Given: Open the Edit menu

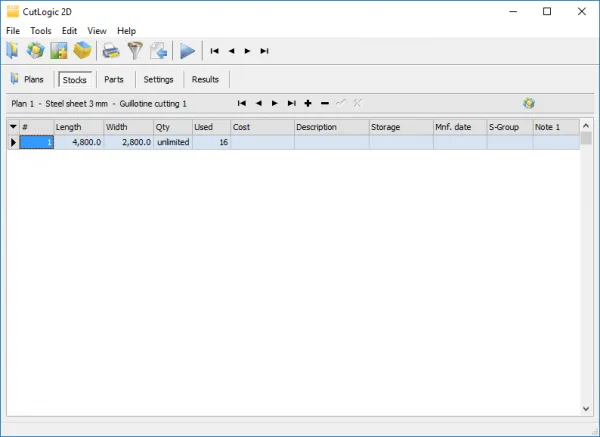Looking at the screenshot, I should 69,31.
